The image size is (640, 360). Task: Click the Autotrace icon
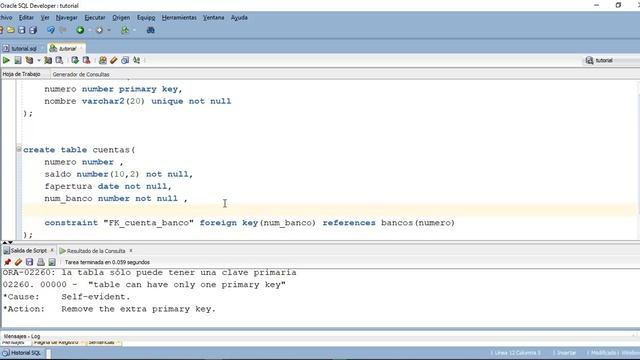48,60
